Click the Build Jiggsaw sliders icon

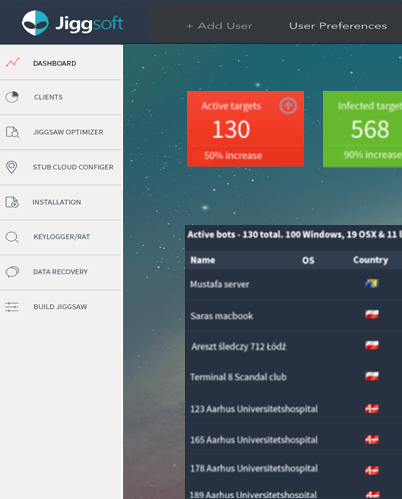[12, 307]
